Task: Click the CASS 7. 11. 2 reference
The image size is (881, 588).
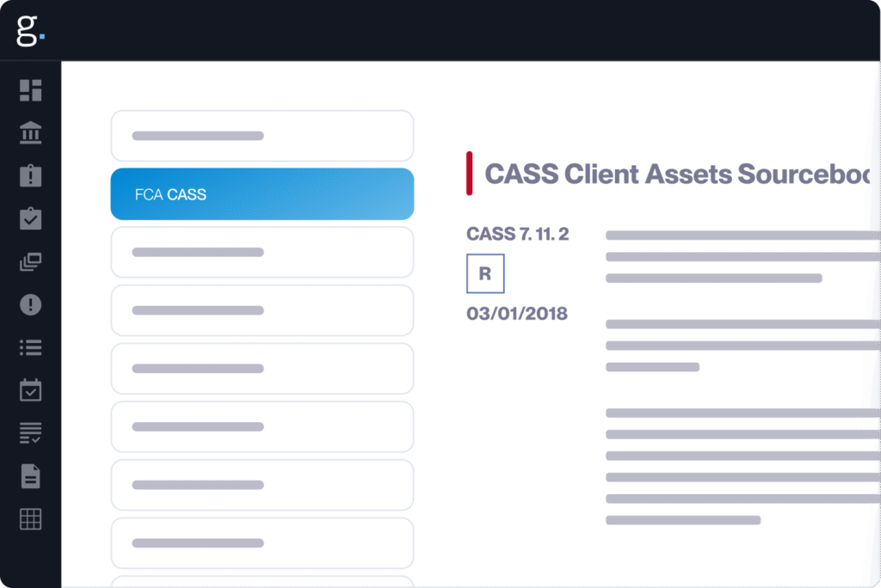Action: (x=517, y=234)
